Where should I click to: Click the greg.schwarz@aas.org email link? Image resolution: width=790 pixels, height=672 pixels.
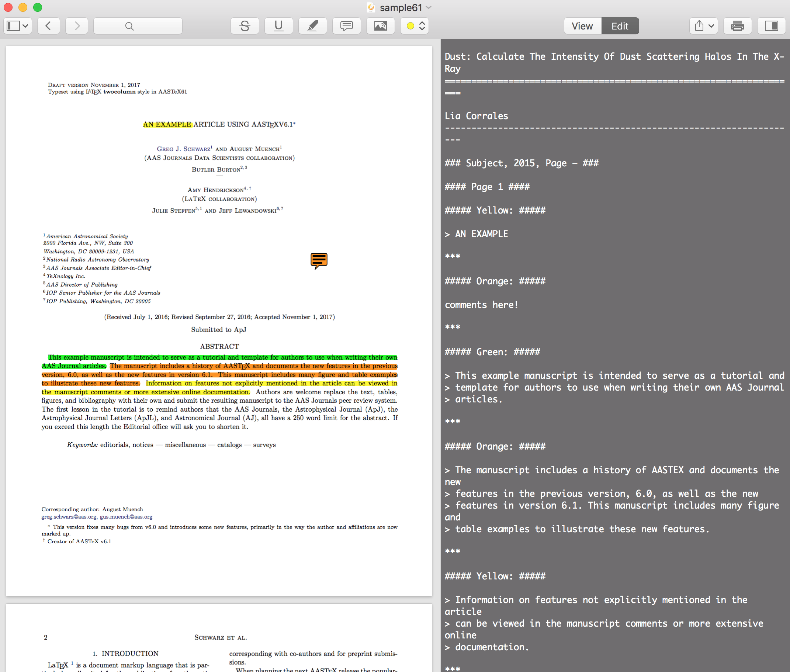pyautogui.click(x=69, y=517)
